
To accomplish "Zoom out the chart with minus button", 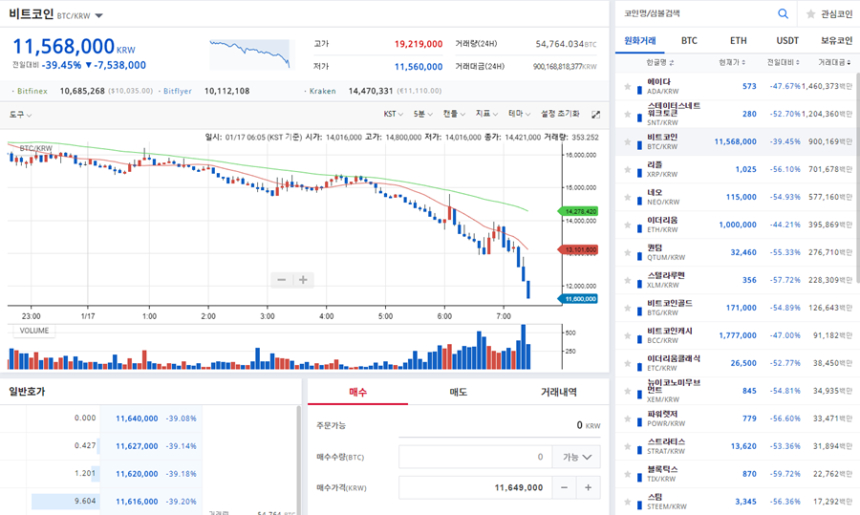I will [x=281, y=280].
